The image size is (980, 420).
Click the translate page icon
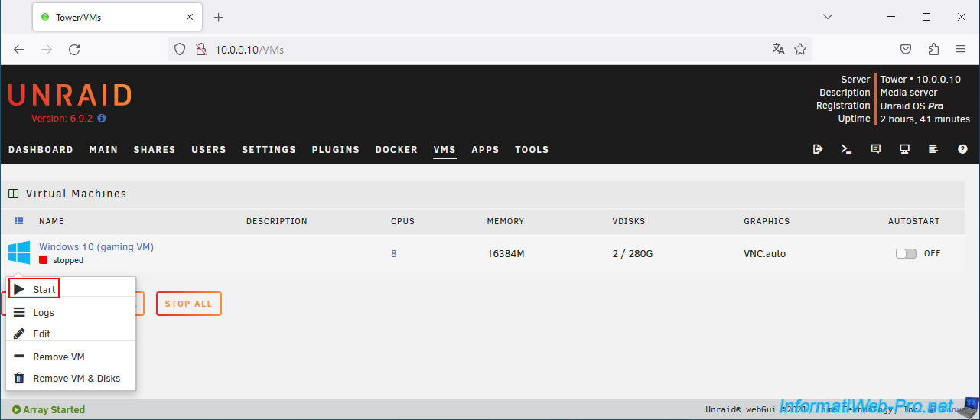(779, 49)
